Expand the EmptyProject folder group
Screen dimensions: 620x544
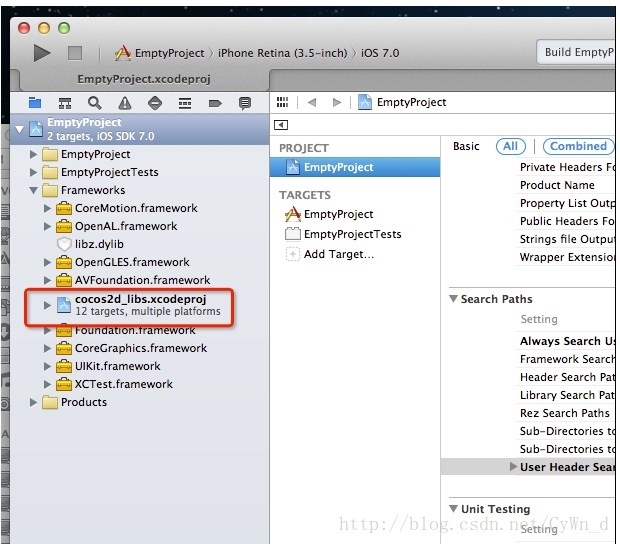(x=34, y=154)
